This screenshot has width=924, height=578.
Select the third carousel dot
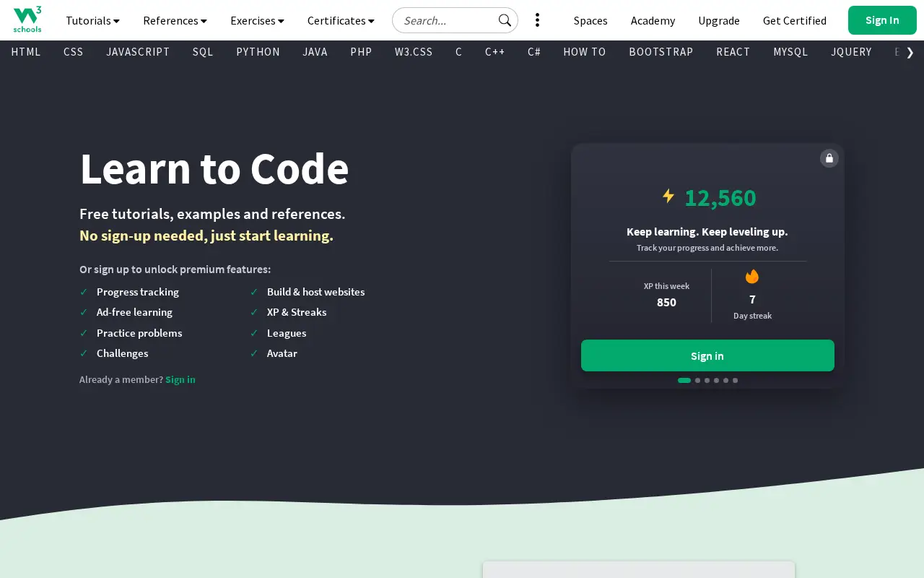[x=707, y=380]
